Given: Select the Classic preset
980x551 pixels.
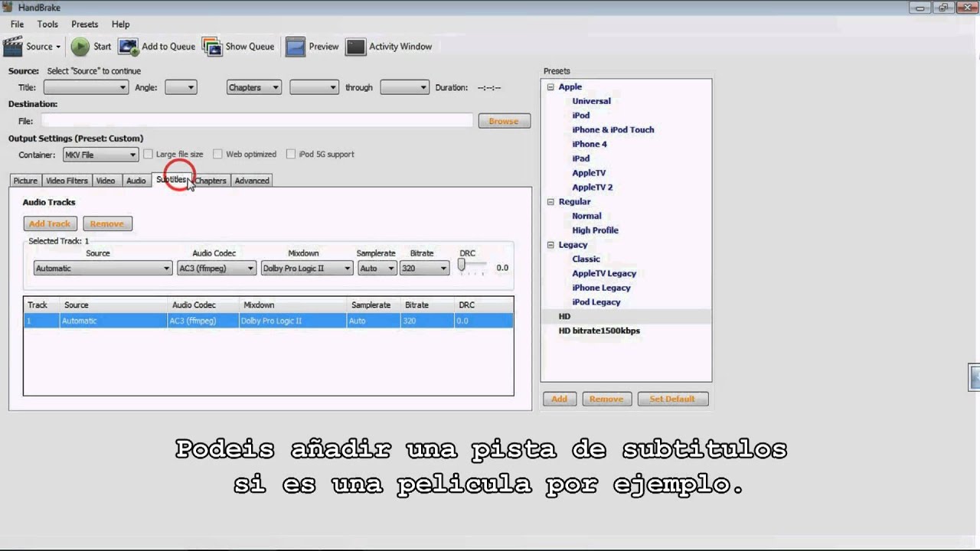Looking at the screenshot, I should (x=586, y=259).
